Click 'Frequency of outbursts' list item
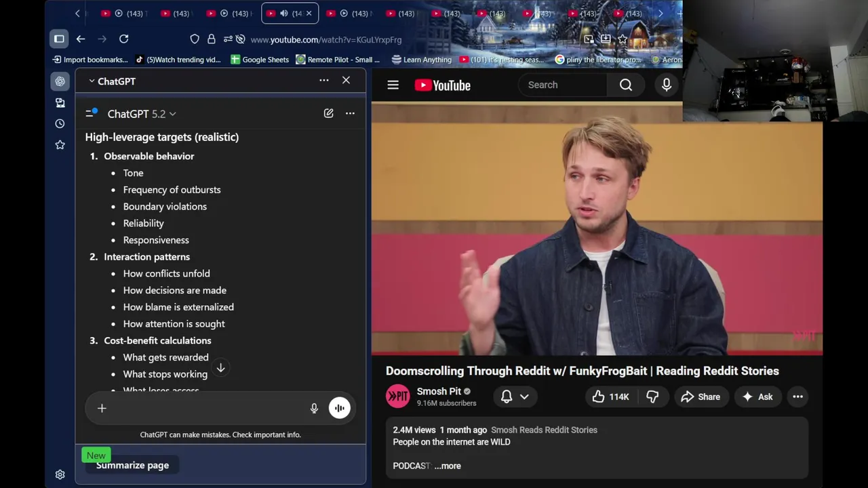This screenshot has height=488, width=868. click(172, 190)
